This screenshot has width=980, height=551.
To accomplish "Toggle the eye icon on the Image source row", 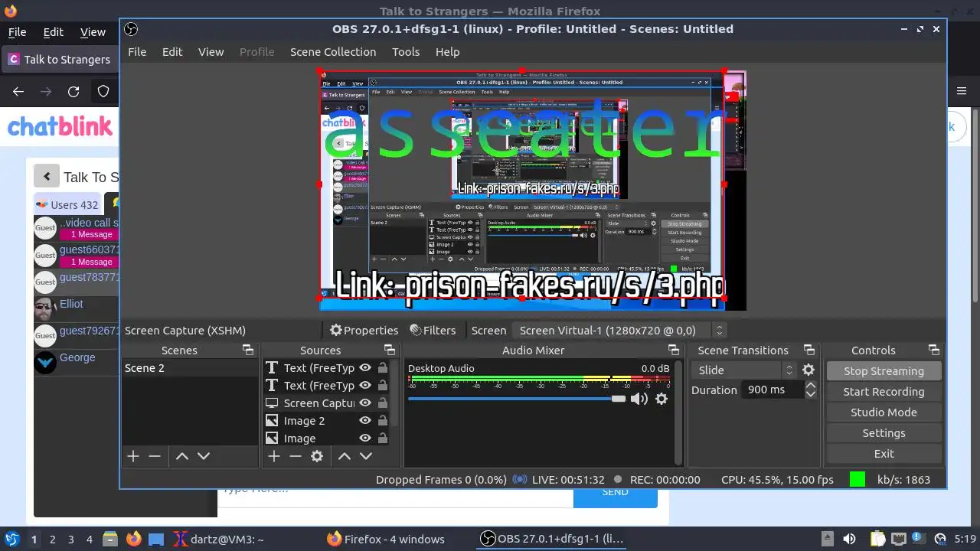I will tap(365, 439).
